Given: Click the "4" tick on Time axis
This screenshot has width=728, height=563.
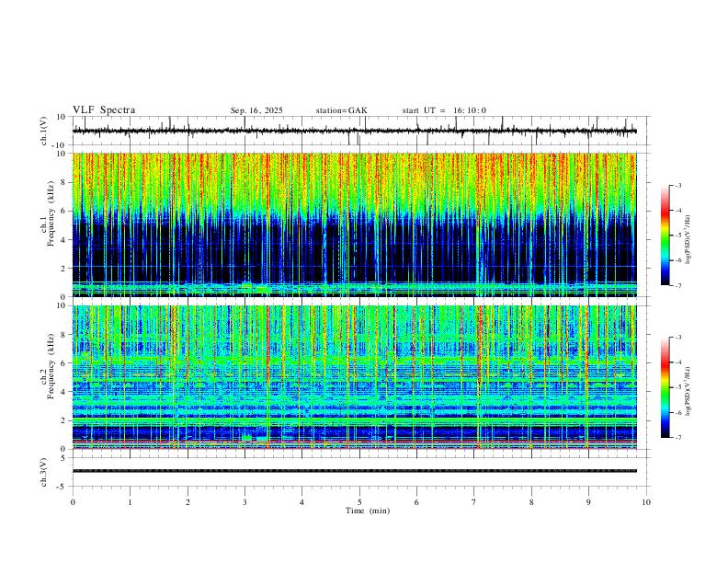Looking at the screenshot, I should 301,502.
